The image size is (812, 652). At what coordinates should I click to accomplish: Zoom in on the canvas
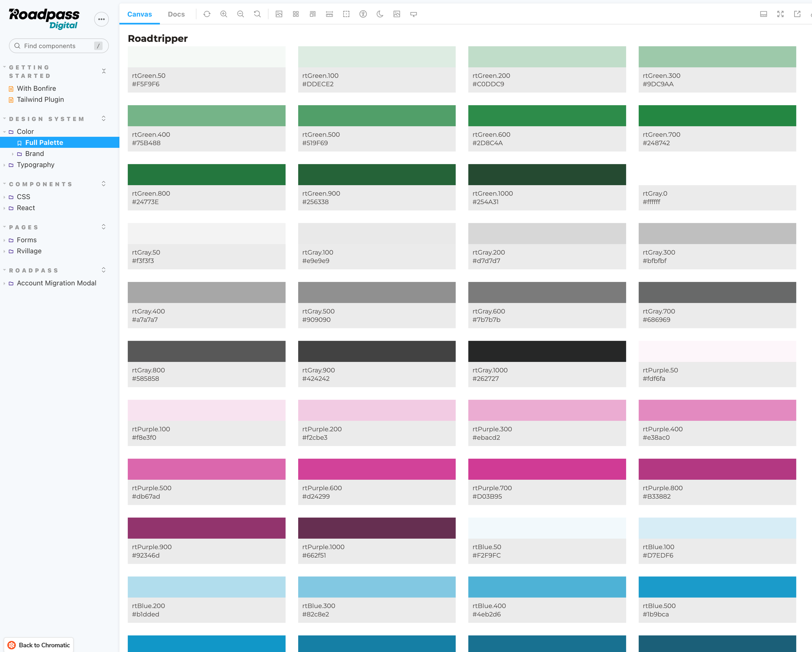(224, 14)
